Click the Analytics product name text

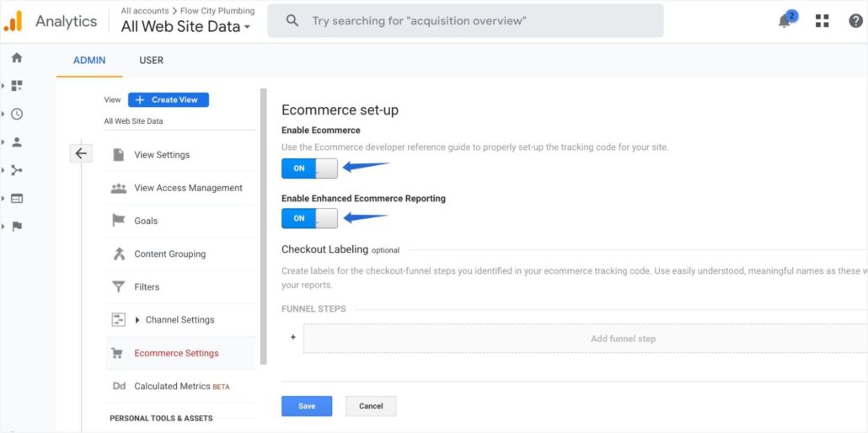66,22
